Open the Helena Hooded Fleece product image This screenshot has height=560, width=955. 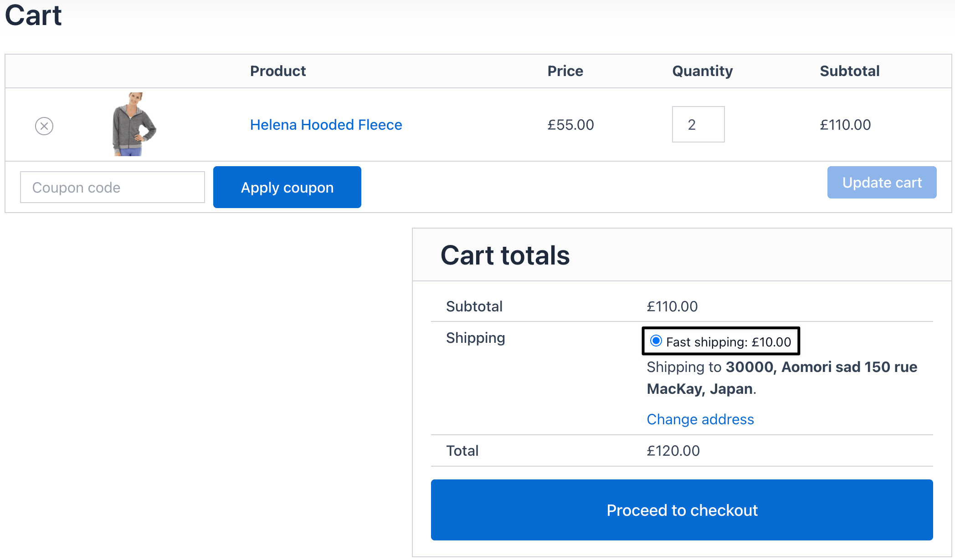coord(133,124)
